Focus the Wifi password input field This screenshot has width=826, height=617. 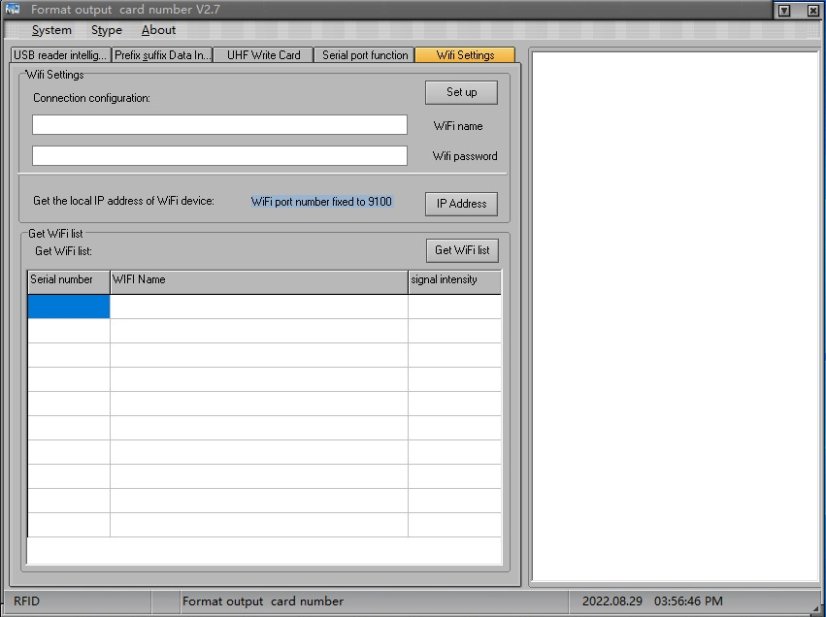click(x=219, y=156)
